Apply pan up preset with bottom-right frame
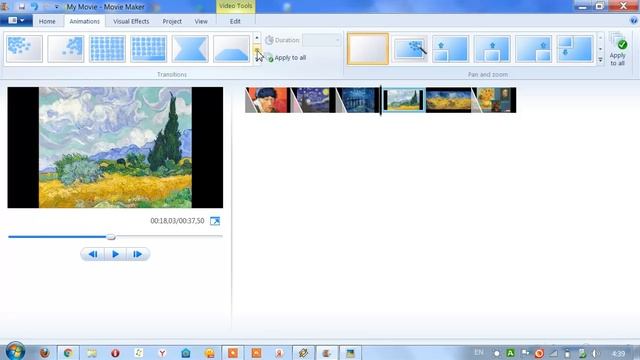This screenshot has height=360, width=640. 533,49
